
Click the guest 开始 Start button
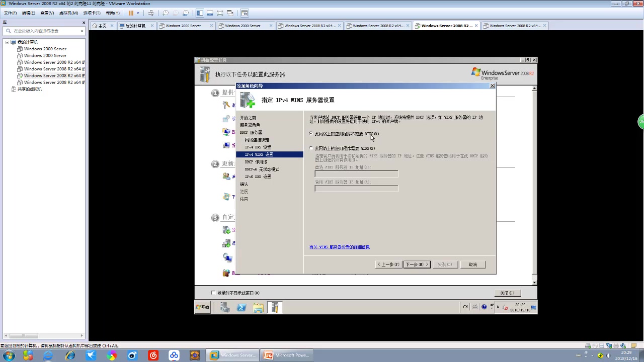coord(202,307)
